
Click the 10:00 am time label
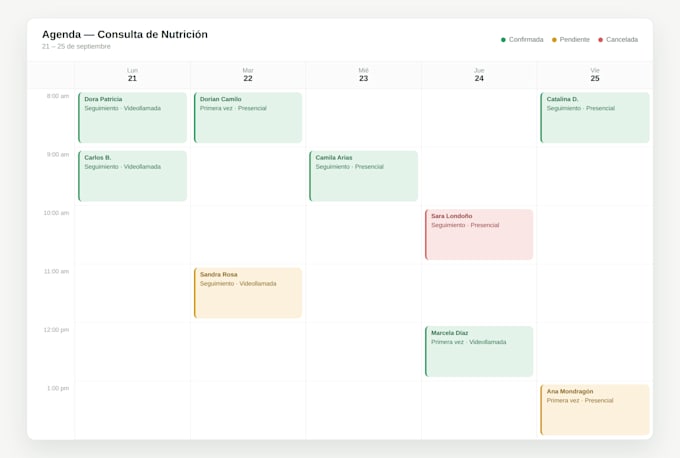(56, 213)
